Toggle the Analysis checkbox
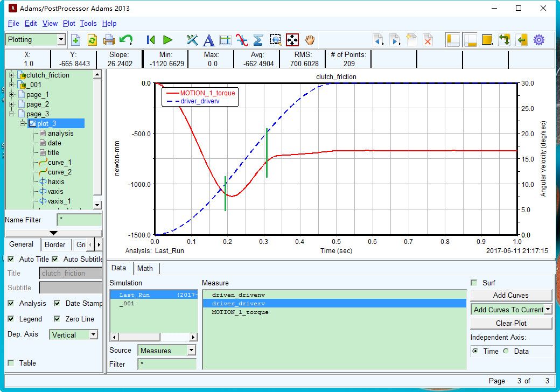This screenshot has width=560, height=392. coord(11,303)
